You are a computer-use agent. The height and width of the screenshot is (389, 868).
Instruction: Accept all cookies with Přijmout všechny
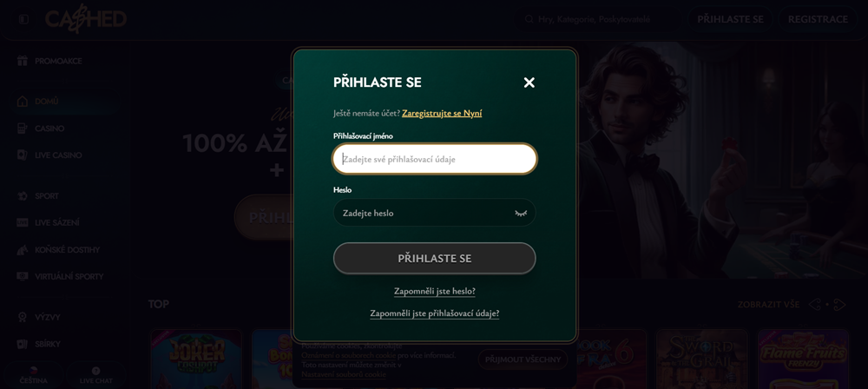(523, 359)
